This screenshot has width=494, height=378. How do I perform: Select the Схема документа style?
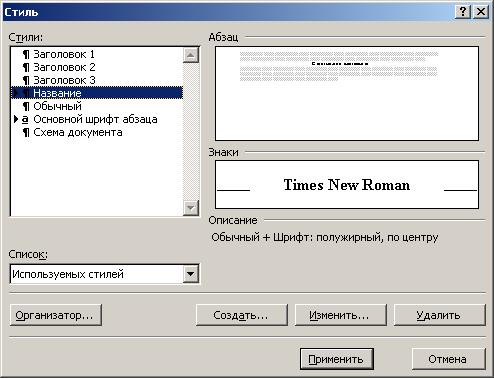pyautogui.click(x=97, y=132)
